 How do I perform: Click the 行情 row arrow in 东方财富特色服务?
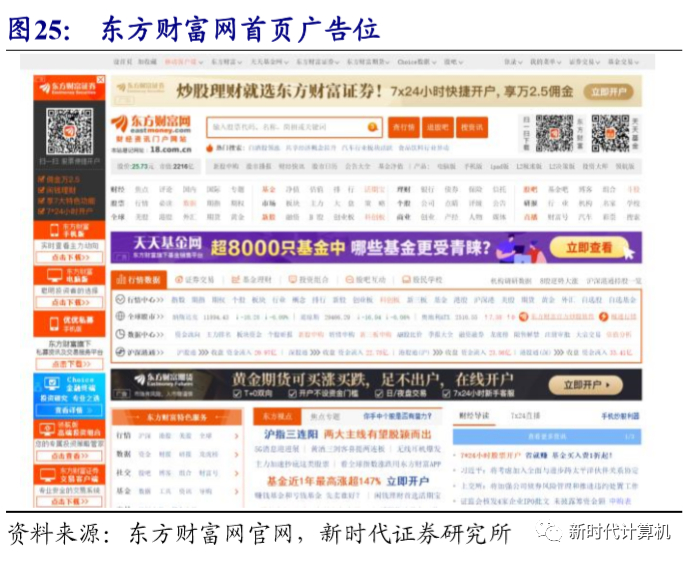click(x=236, y=436)
